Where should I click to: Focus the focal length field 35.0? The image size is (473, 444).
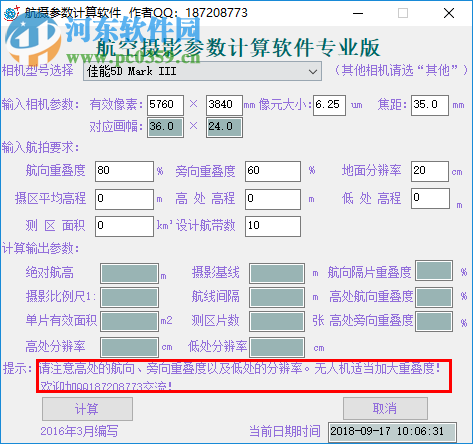pos(430,105)
